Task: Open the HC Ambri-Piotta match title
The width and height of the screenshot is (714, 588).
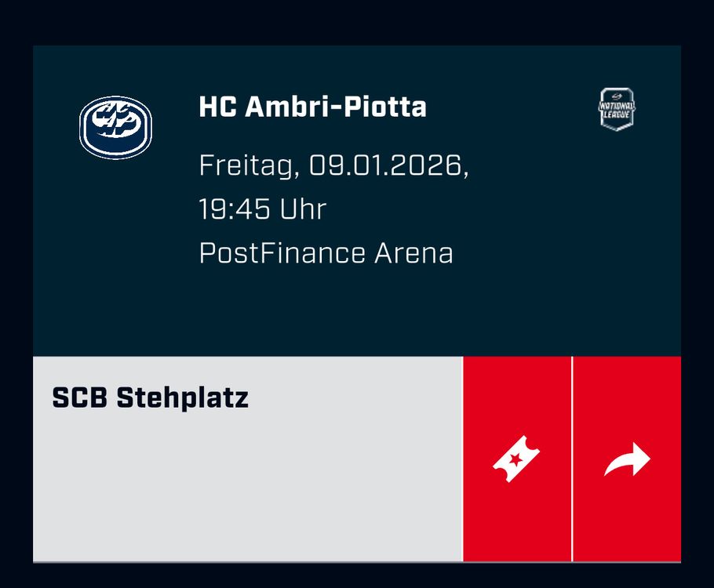Action: pyautogui.click(x=312, y=107)
